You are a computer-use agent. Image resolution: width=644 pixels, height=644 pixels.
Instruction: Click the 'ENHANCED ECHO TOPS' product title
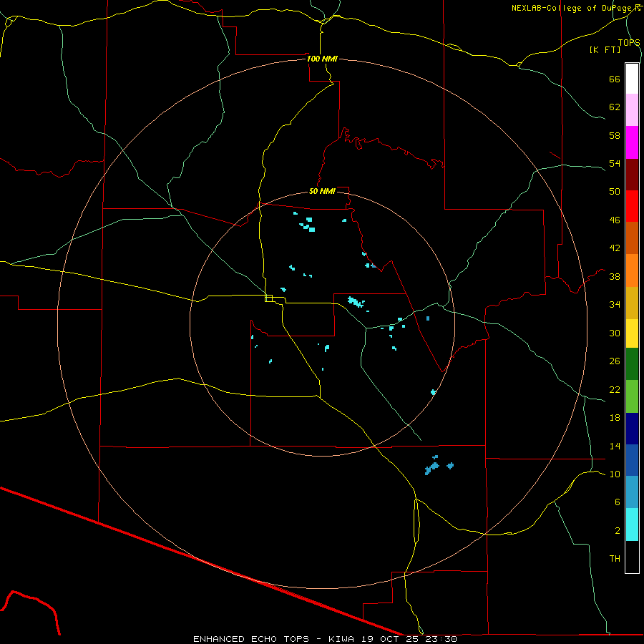[x=251, y=639]
